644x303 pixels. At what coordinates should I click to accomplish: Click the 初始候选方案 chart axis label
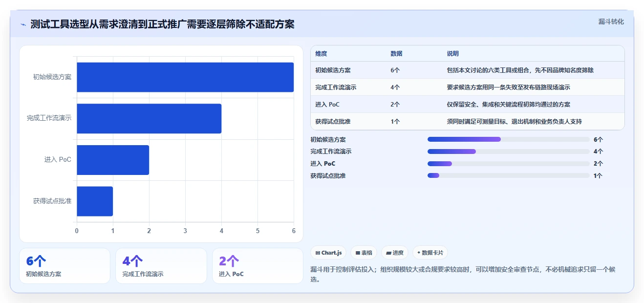click(x=52, y=77)
